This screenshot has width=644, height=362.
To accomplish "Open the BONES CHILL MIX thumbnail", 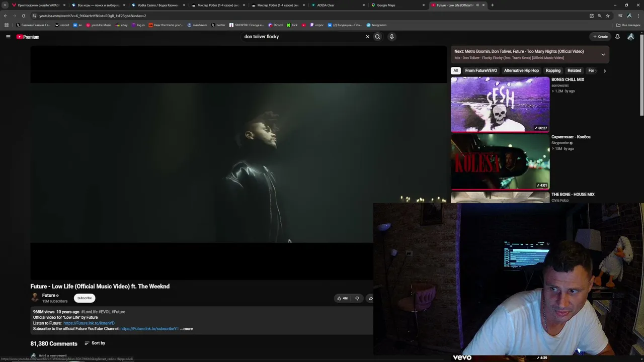I will coord(500,104).
